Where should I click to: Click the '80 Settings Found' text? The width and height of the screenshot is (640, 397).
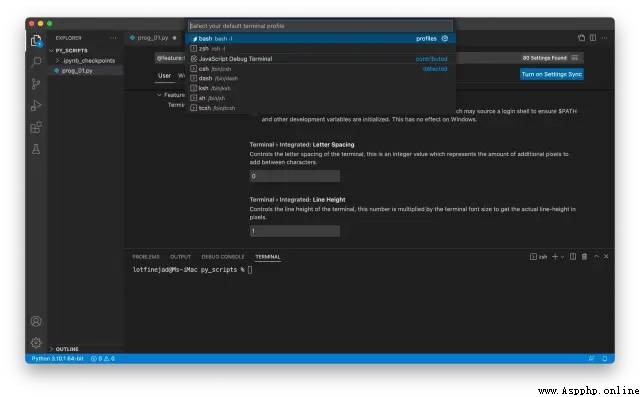tap(545, 58)
